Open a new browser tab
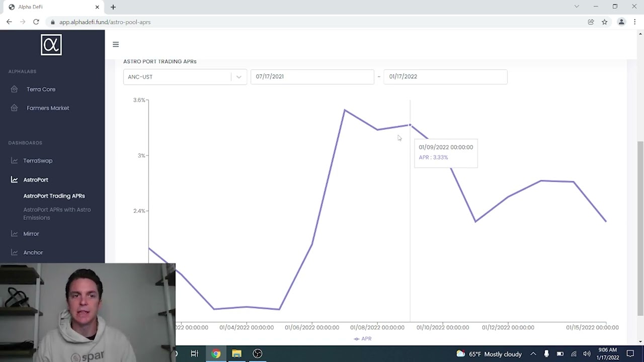The width and height of the screenshot is (644, 362). pos(113,7)
